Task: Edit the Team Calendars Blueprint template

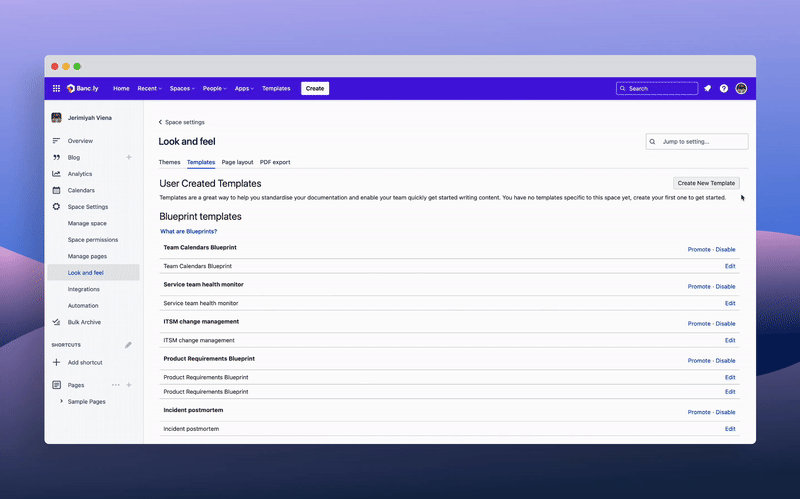Action: click(x=730, y=266)
